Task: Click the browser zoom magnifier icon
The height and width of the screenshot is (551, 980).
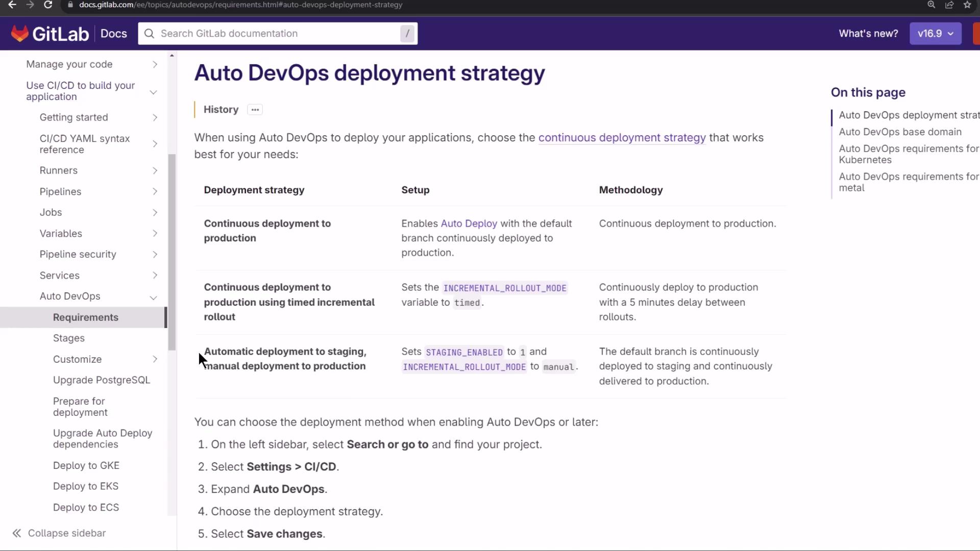Action: pyautogui.click(x=931, y=5)
